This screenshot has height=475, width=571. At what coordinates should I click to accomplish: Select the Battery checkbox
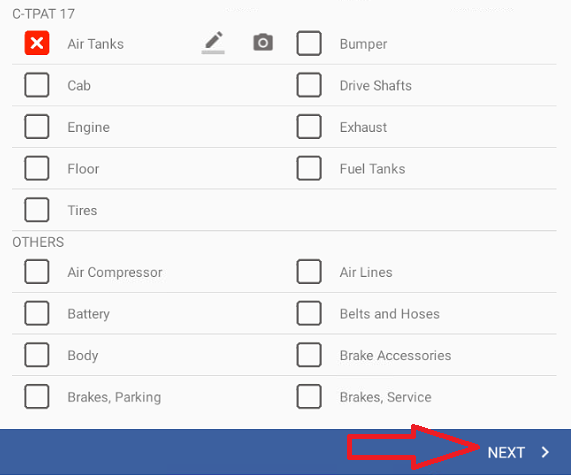pos(37,313)
